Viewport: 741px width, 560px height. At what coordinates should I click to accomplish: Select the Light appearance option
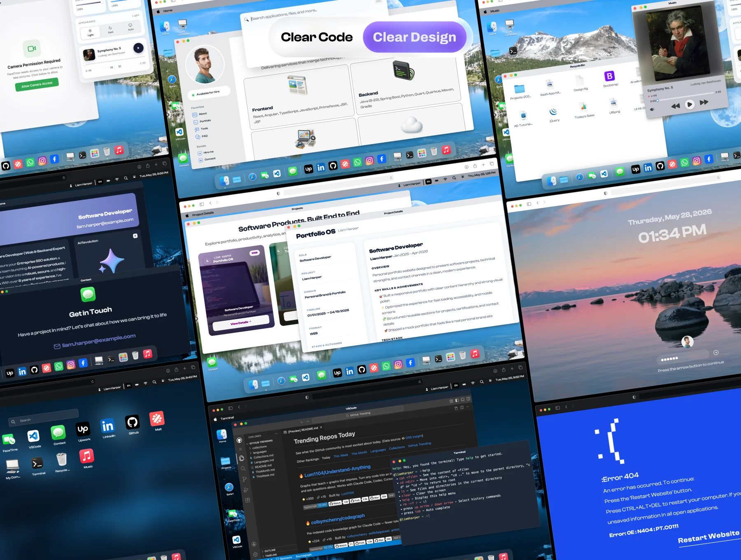coord(90,33)
